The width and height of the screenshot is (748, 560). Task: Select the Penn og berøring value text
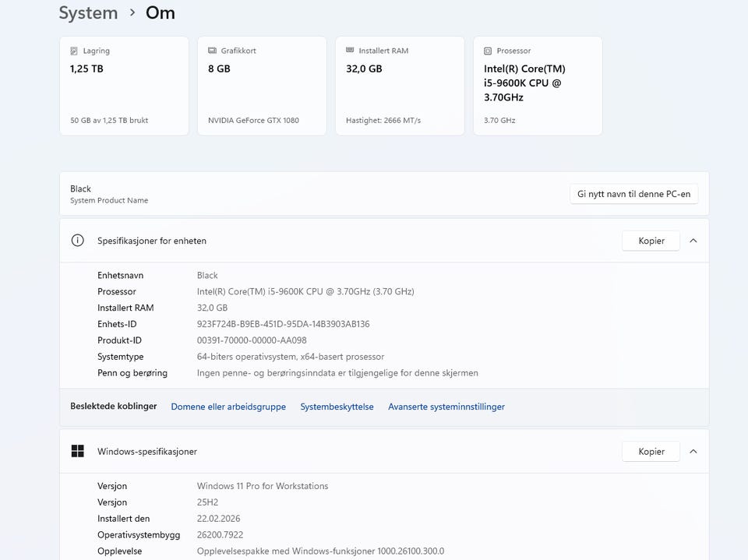(x=337, y=373)
